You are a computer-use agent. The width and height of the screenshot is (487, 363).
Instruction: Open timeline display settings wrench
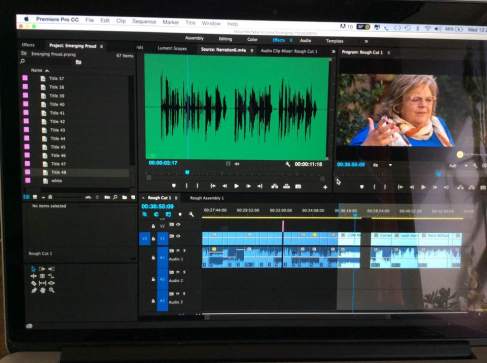pos(191,214)
